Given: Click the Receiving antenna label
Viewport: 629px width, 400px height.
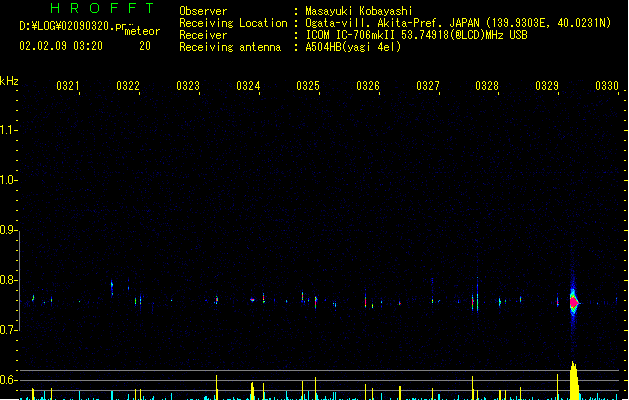Looking at the screenshot, I should tap(230, 47).
